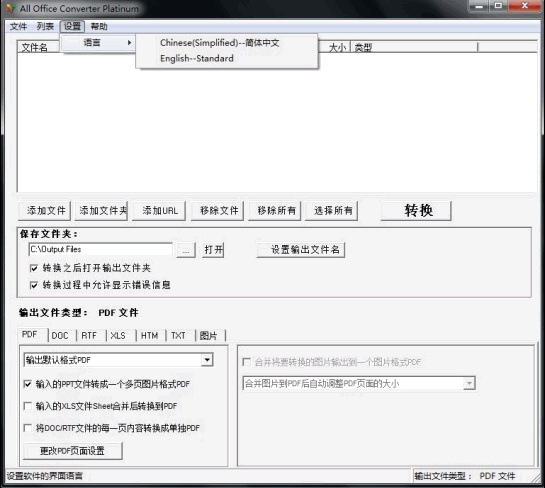Switch to the TXT tab
545x488 pixels.
tap(179, 336)
